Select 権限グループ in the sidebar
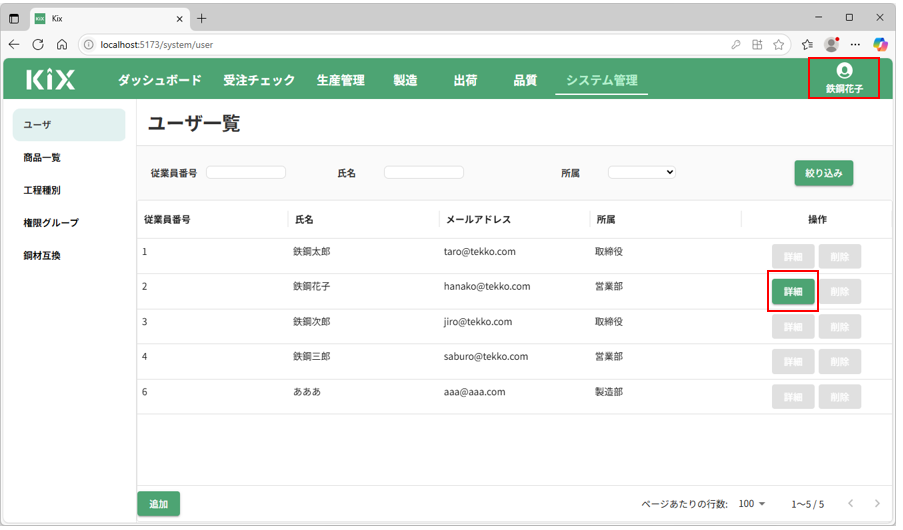 click(51, 222)
